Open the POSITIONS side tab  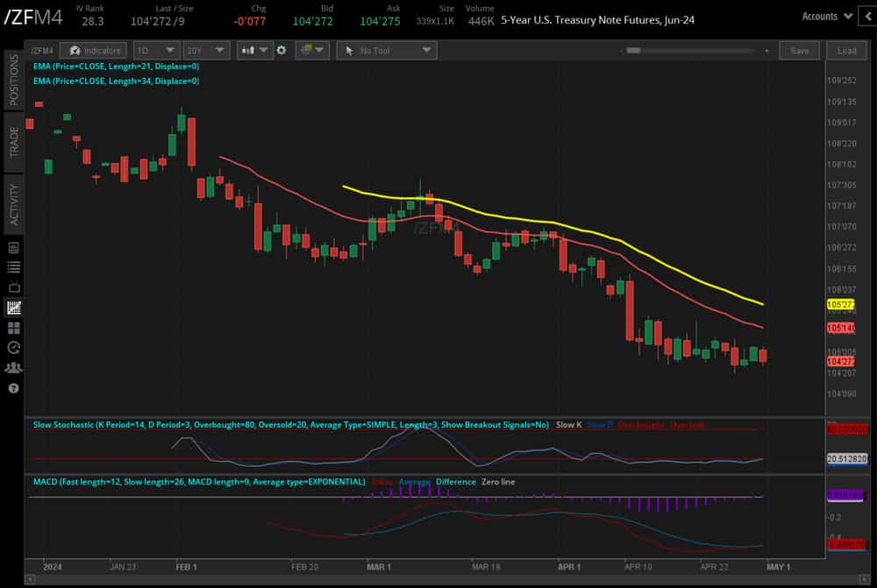coord(13,80)
